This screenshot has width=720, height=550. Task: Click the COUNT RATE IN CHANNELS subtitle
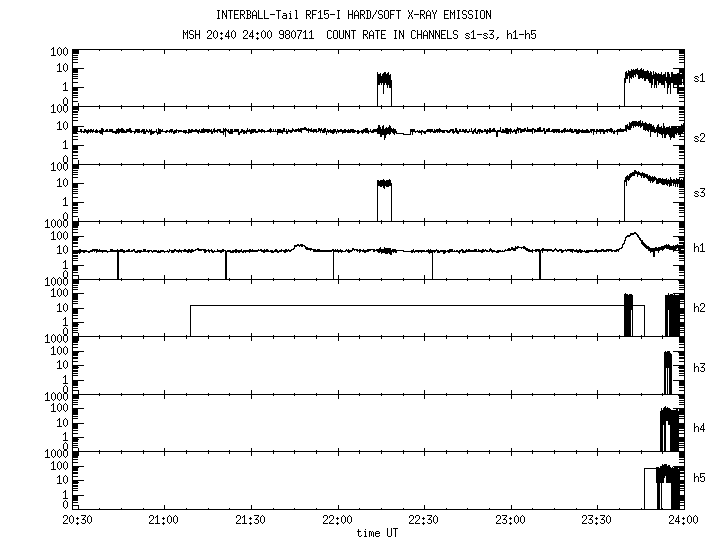tap(431, 35)
